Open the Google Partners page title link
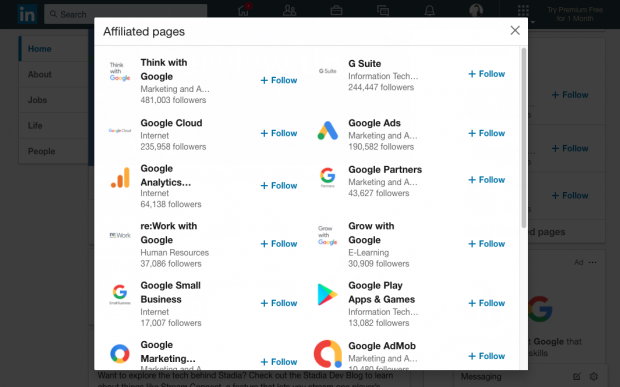Screen dimensions: 620x387 coord(385,170)
